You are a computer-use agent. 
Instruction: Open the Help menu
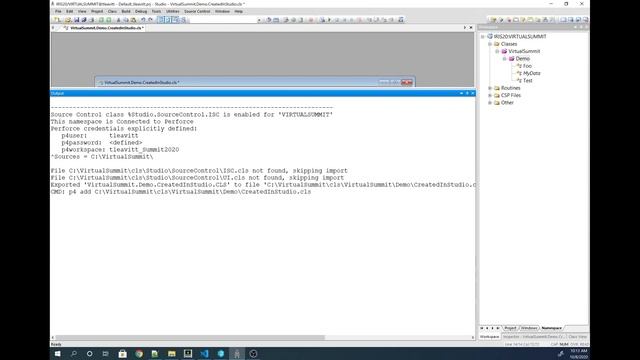point(239,11)
